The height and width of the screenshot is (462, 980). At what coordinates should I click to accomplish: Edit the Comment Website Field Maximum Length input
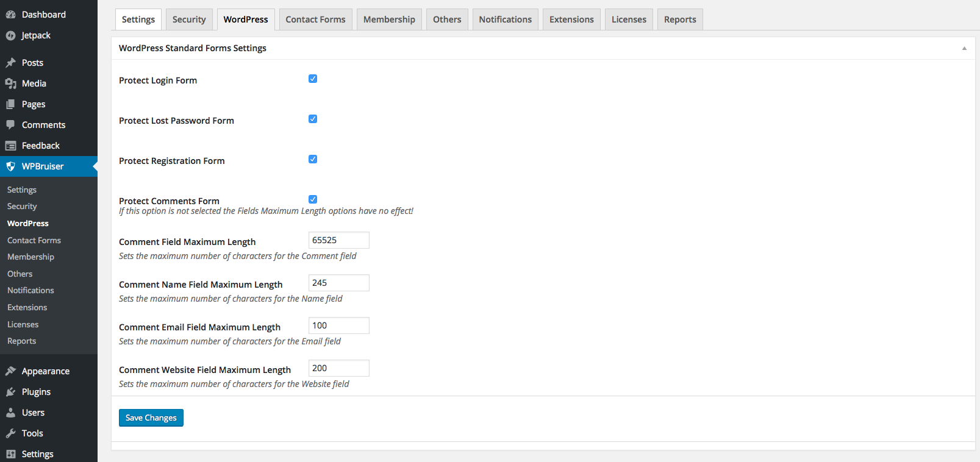point(339,368)
